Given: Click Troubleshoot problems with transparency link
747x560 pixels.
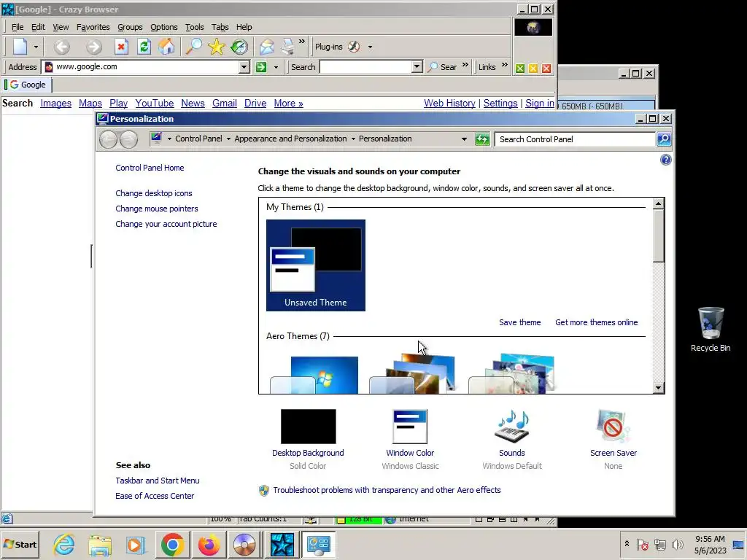Looking at the screenshot, I should click(387, 490).
